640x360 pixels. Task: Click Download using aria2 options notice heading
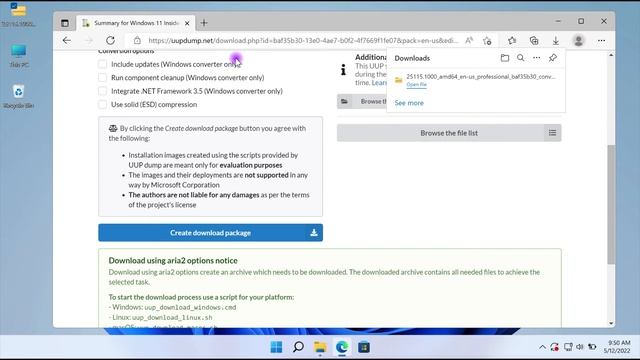click(x=173, y=260)
